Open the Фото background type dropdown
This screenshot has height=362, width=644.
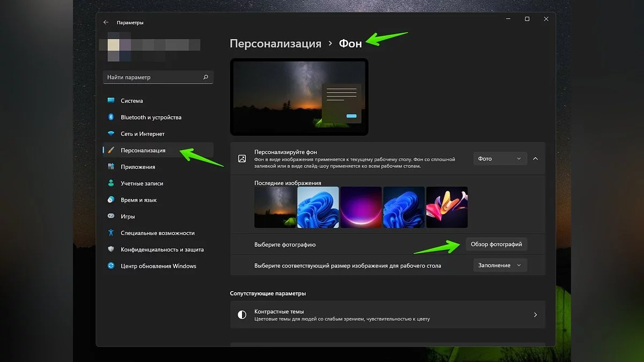point(500,159)
